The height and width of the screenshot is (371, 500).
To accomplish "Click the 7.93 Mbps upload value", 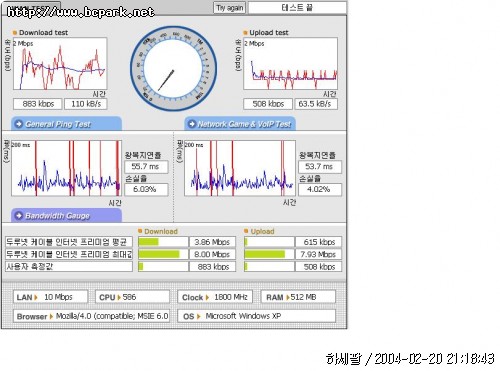I will pyautogui.click(x=319, y=254).
